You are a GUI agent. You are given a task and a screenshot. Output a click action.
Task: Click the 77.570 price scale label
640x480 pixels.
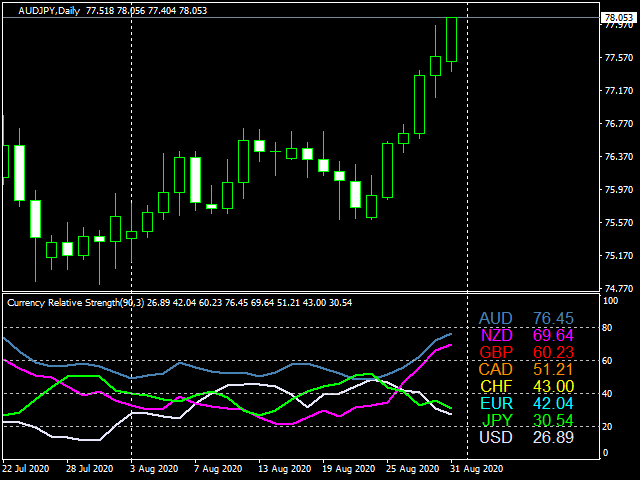[619, 58]
